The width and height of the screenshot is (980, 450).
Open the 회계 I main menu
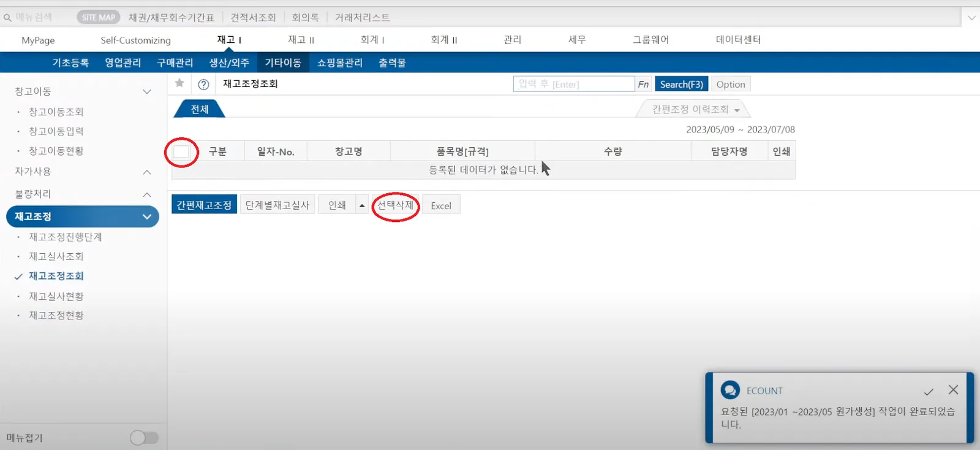pyautogui.click(x=372, y=40)
